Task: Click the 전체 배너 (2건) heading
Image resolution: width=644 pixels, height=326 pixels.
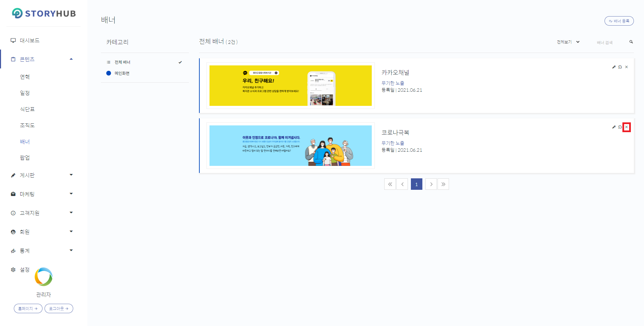Action: tap(219, 42)
